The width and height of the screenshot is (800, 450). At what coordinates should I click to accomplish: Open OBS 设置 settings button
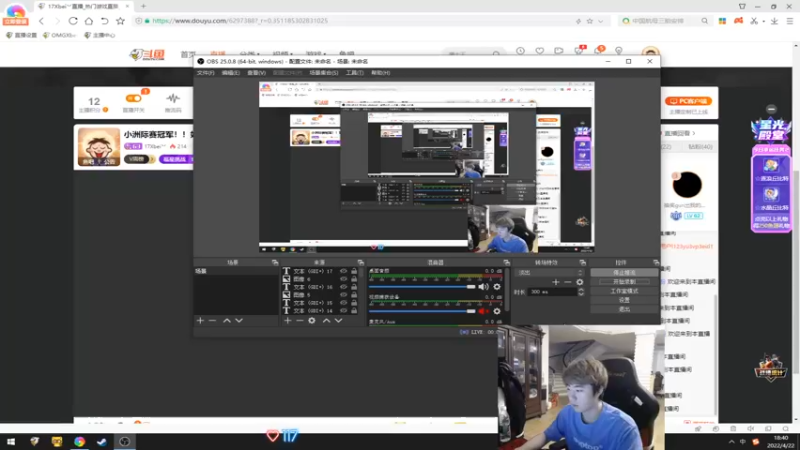[x=624, y=300]
